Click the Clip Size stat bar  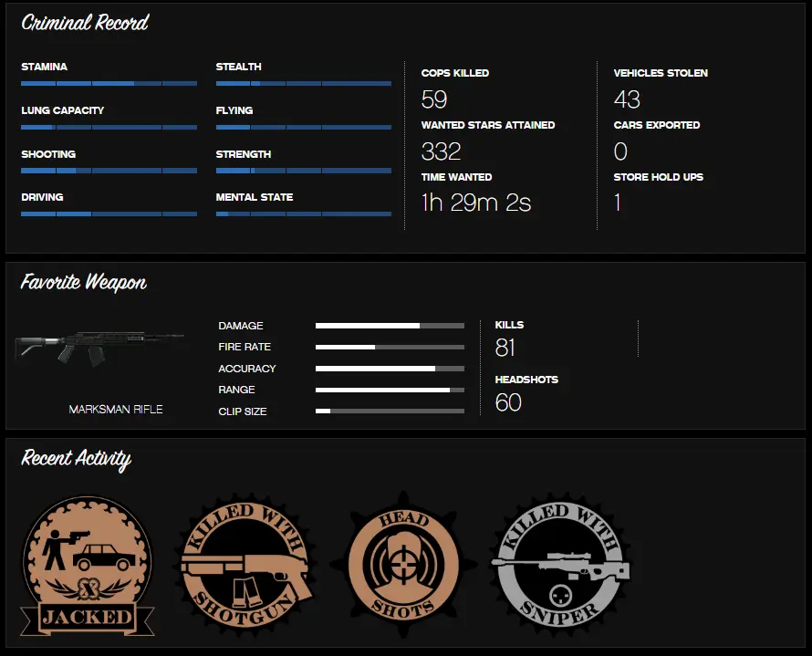tap(390, 411)
